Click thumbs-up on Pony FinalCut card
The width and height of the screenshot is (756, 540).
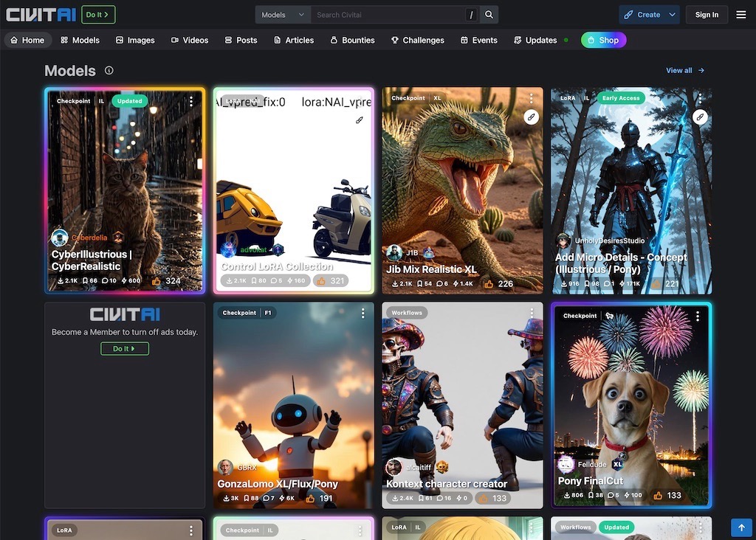653,495
